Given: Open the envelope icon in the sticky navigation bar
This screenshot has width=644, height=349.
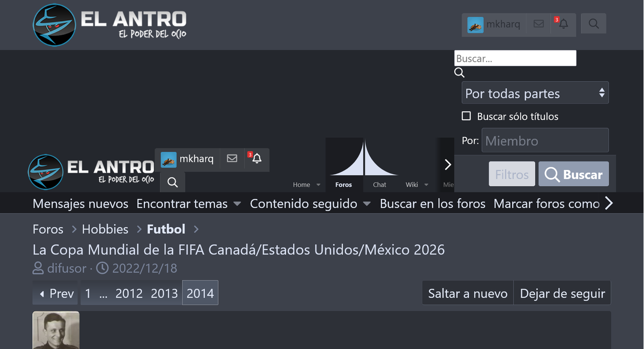Looking at the screenshot, I should pyautogui.click(x=232, y=158).
